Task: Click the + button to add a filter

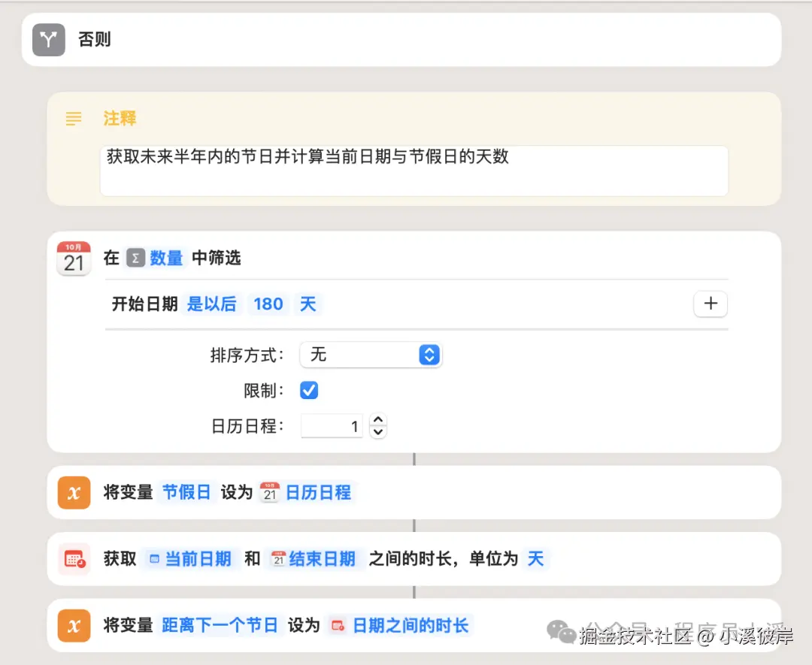Action: (x=710, y=304)
